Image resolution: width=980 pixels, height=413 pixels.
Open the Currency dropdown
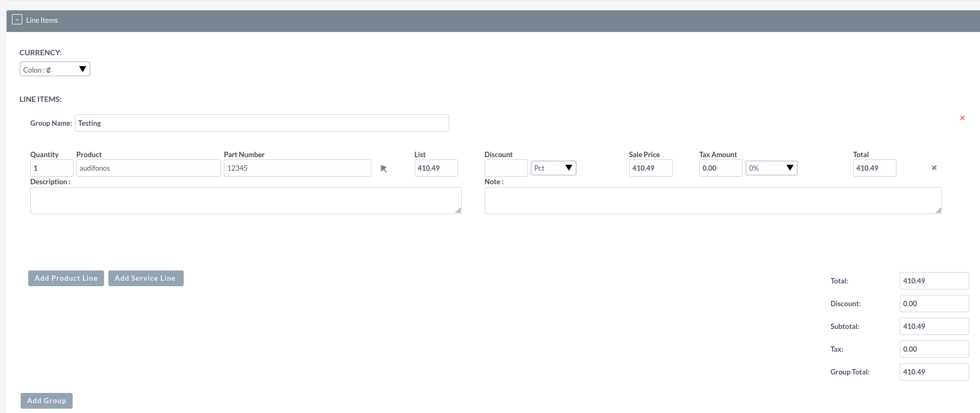tap(55, 69)
